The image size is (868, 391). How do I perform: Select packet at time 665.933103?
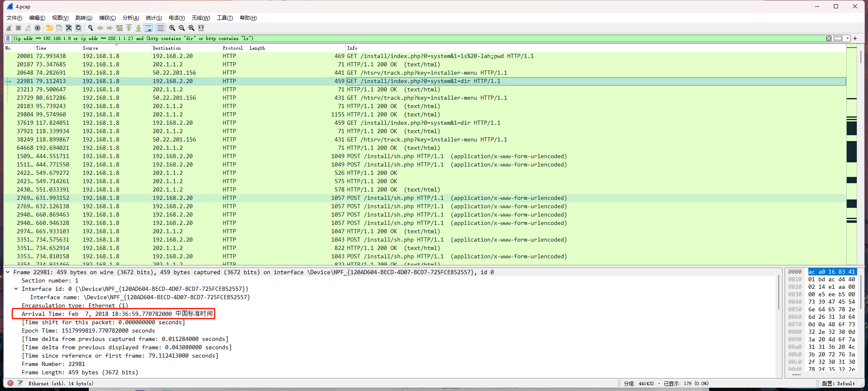point(425,231)
